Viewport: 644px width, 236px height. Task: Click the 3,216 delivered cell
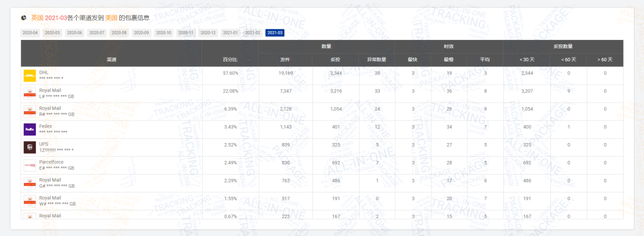336,91
